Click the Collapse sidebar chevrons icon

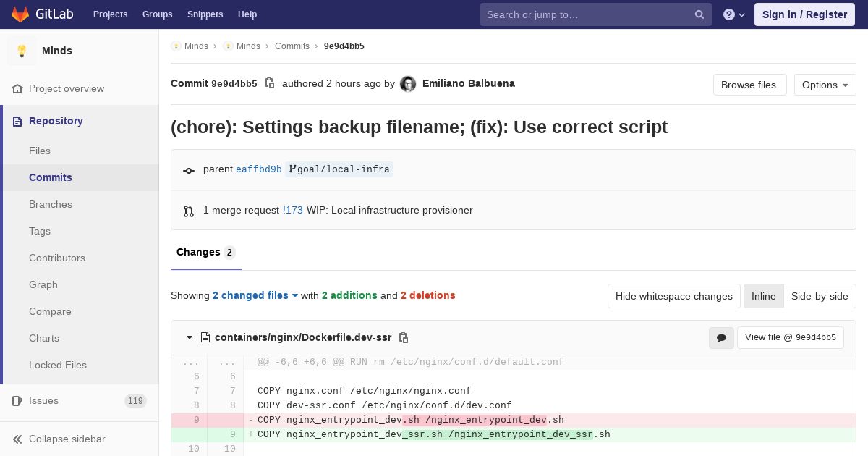click(17, 439)
